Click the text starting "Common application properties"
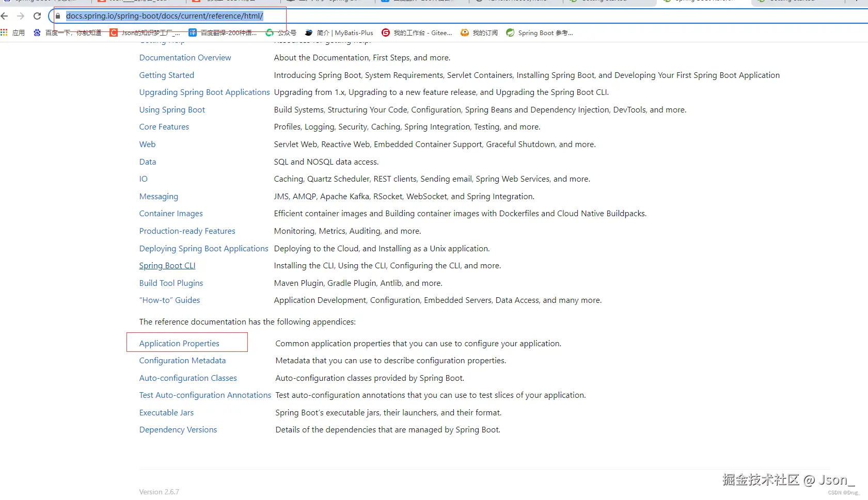Image resolution: width=868 pixels, height=500 pixels. coord(418,344)
